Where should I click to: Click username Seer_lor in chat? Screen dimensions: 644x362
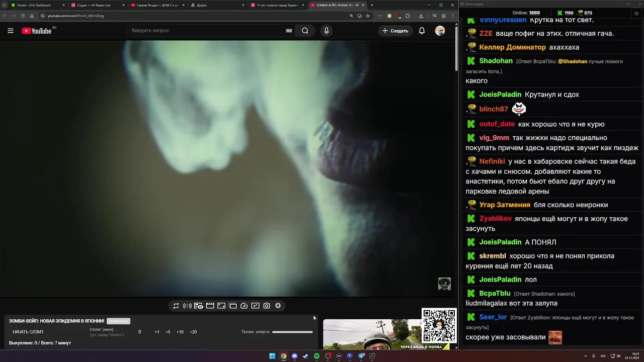[493, 317]
